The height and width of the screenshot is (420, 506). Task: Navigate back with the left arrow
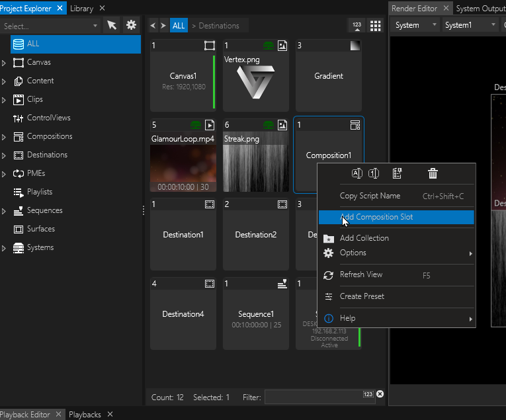click(x=153, y=26)
